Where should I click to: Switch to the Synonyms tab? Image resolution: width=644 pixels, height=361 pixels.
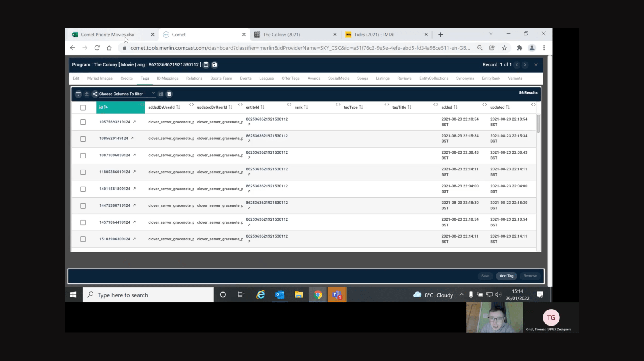pyautogui.click(x=465, y=78)
